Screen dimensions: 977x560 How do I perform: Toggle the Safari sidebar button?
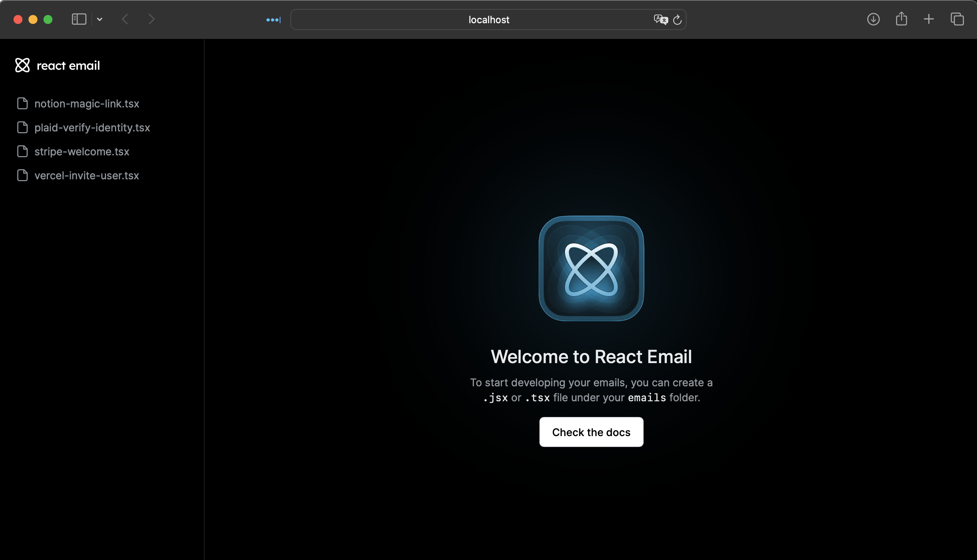79,19
